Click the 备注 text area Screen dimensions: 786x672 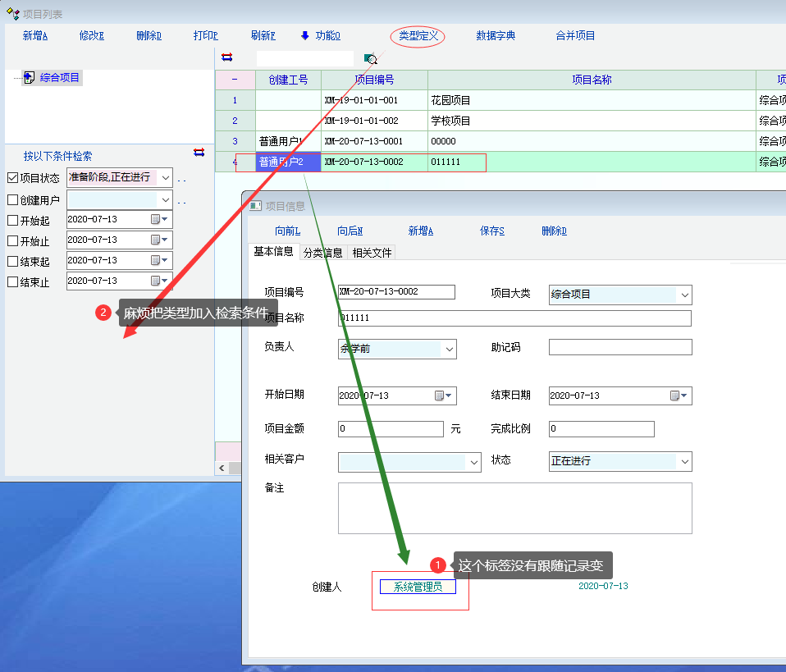(514, 508)
